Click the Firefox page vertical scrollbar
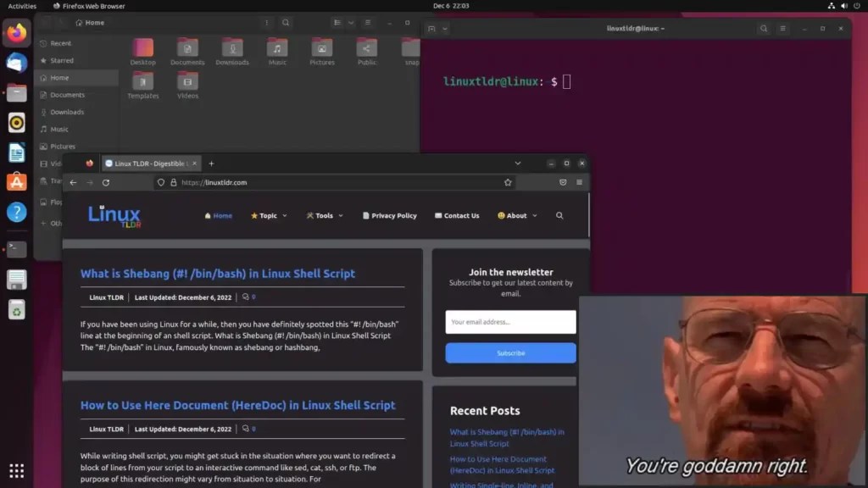This screenshot has width=868, height=488. 589,216
